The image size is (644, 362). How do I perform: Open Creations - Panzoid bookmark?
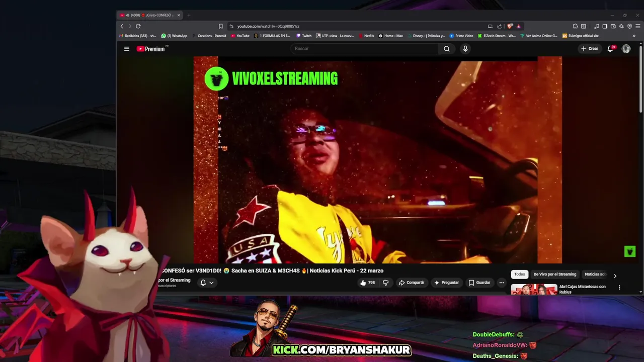[x=209, y=36]
